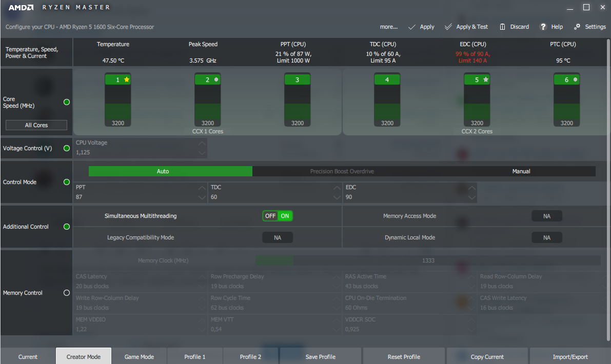This screenshot has width=611, height=364.
Task: Toggle Additional Control green indicator
Action: (x=67, y=227)
